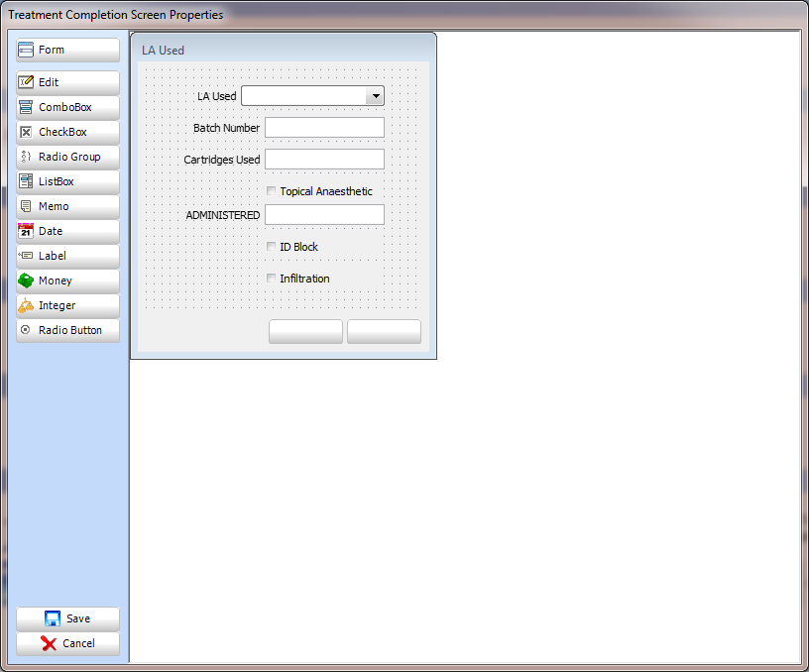Choose the Memo control tool
The width and height of the screenshot is (809, 672).
(67, 207)
